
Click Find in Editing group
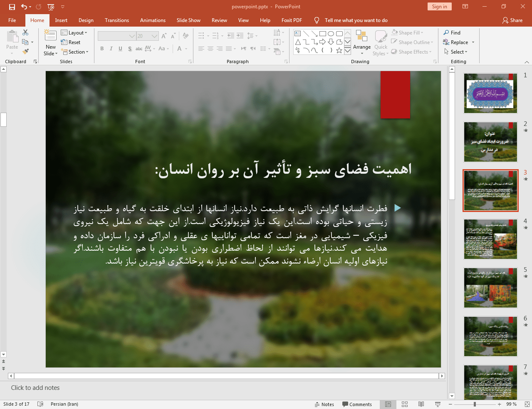[452, 32]
